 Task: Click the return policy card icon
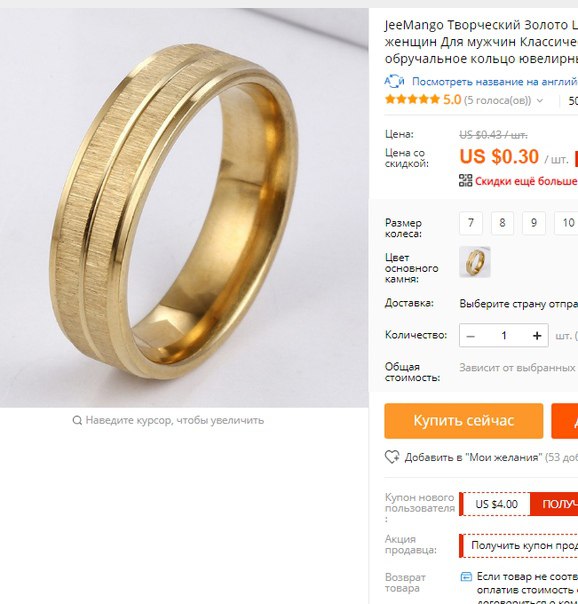tap(466, 577)
